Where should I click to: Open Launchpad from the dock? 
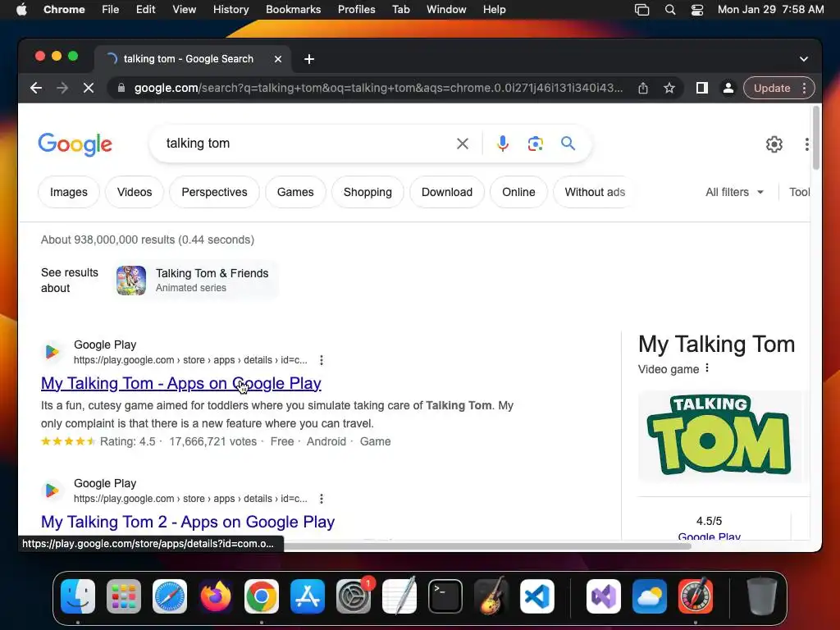click(124, 596)
